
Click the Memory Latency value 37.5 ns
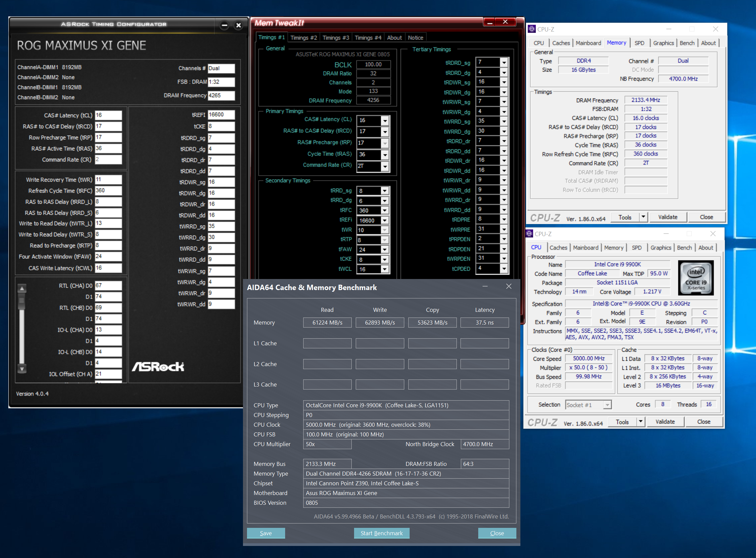click(485, 323)
